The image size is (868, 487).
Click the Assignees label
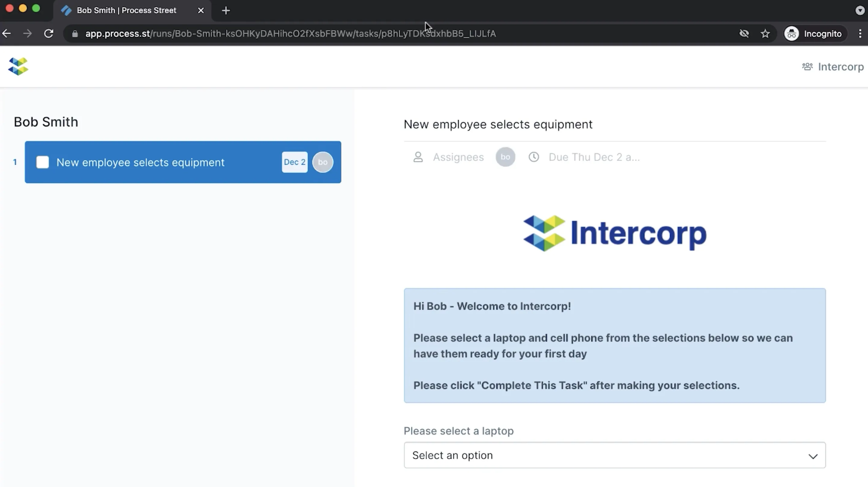[x=458, y=157]
